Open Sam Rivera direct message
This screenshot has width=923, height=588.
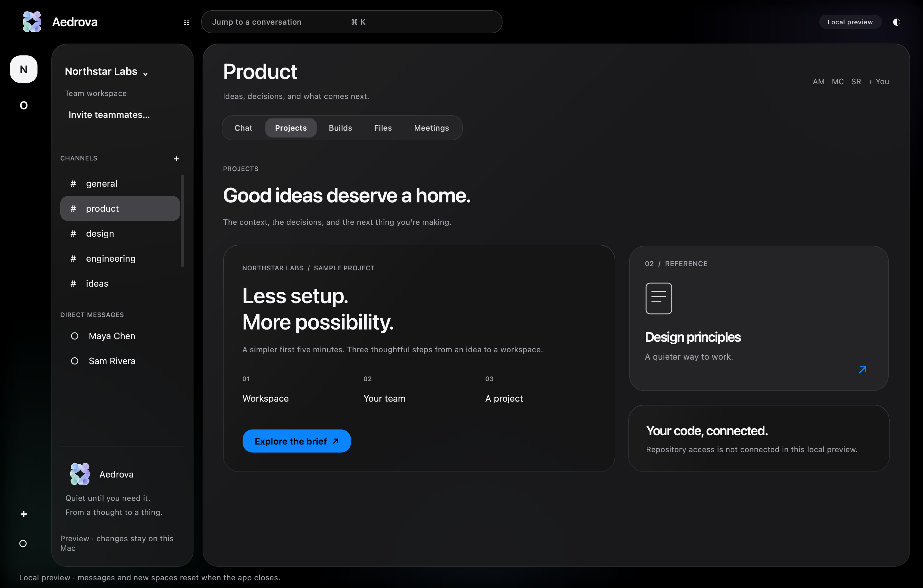tap(120, 361)
